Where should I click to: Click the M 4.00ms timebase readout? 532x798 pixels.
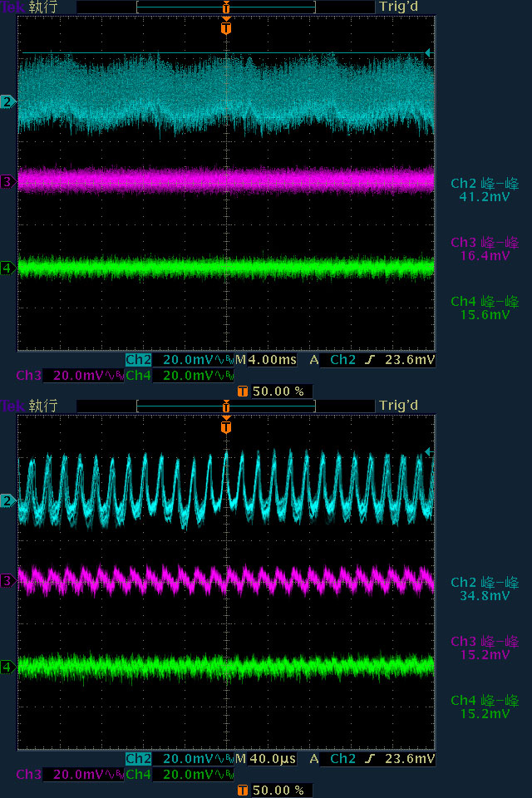click(266, 360)
